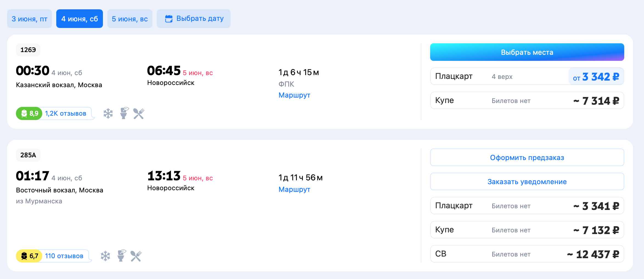Switch to the 5 июня, вс date tab
644x279 pixels.
click(130, 19)
